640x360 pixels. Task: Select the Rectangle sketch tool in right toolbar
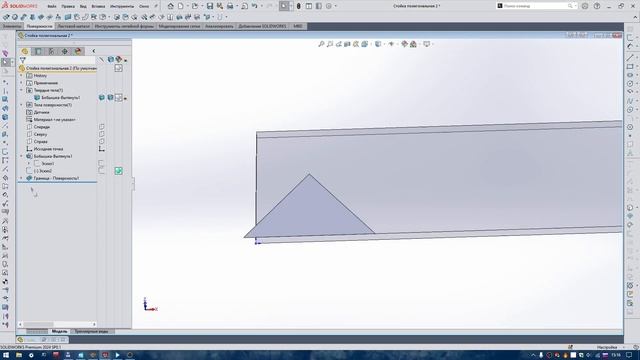[x=630, y=67]
